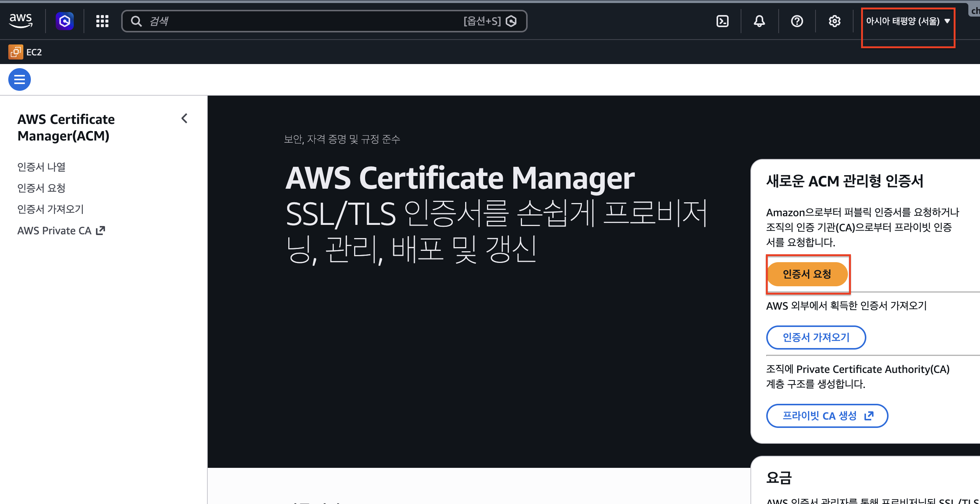Focus the 검색 search field
980x504 pixels.
(324, 21)
